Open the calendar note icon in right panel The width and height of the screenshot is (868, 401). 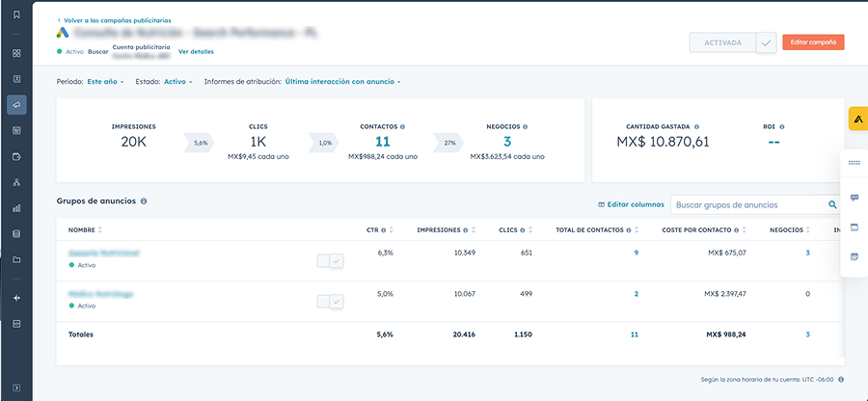[x=854, y=256]
